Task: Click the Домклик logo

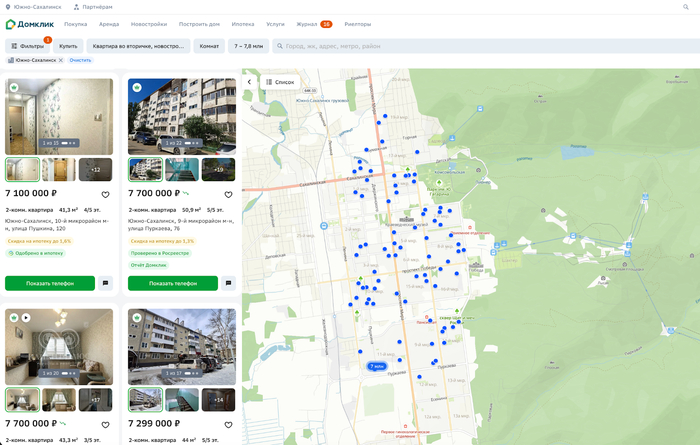Action: pyautogui.click(x=31, y=23)
